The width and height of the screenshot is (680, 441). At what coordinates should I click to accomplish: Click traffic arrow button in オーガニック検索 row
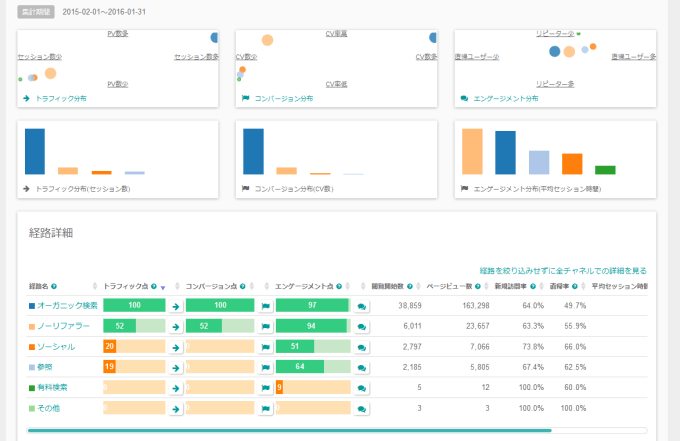(176, 305)
